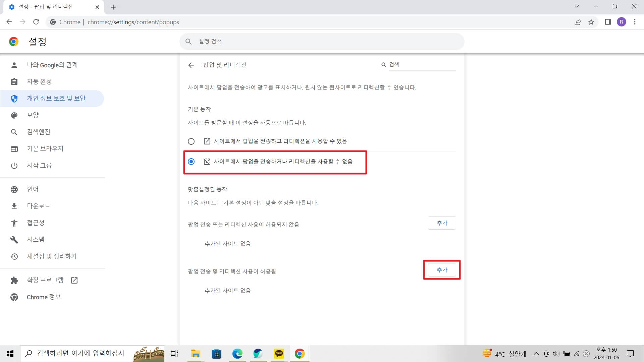
Task: Click the default browser icon
Action: [14, 148]
